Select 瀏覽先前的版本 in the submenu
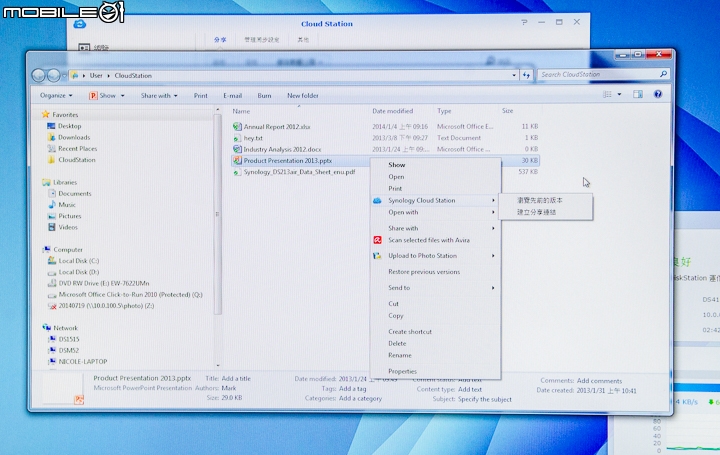Viewport: 720px width, 455px height. pyautogui.click(x=540, y=201)
